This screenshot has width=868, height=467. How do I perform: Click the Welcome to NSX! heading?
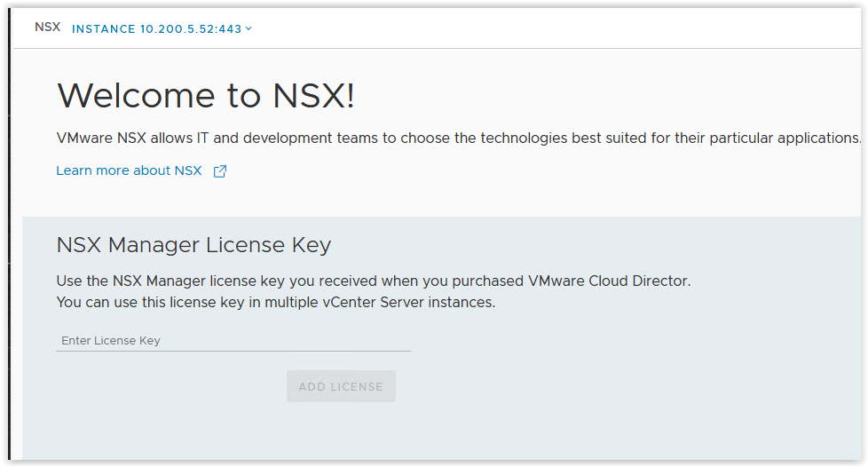[x=205, y=95]
